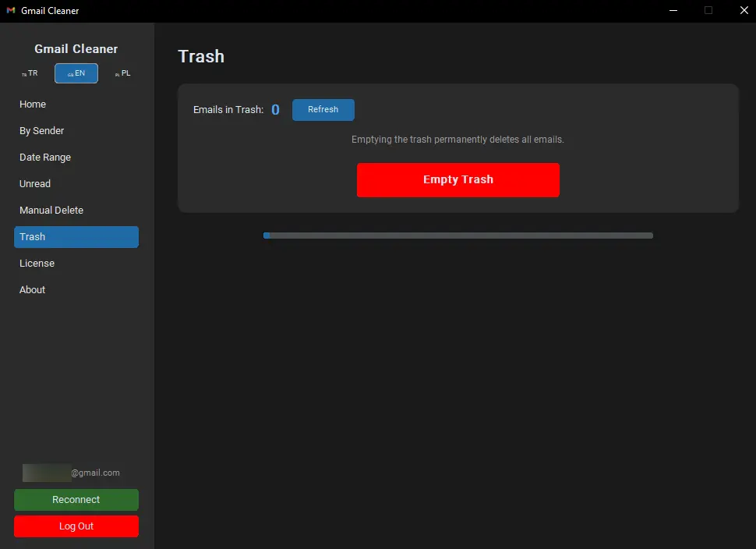The image size is (756, 549).
Task: Switch language to Turkish (TR)
Action: point(30,73)
